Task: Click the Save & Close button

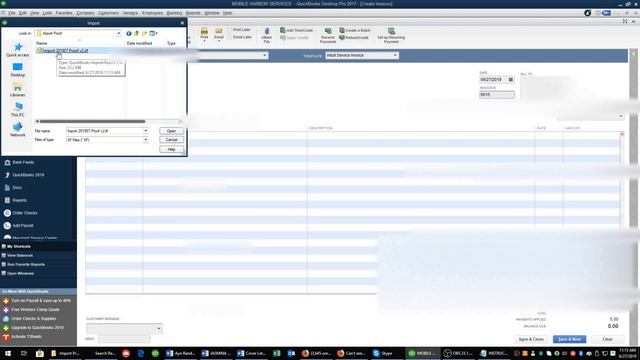Action: click(531, 339)
